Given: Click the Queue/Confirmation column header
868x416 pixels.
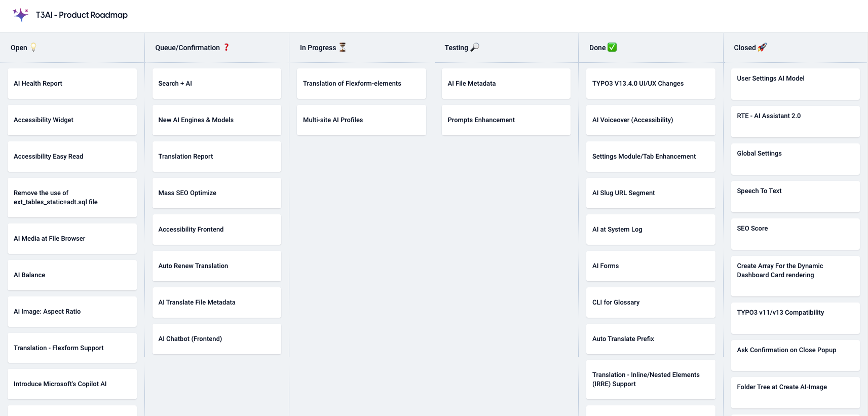Looking at the screenshot, I should [x=187, y=48].
